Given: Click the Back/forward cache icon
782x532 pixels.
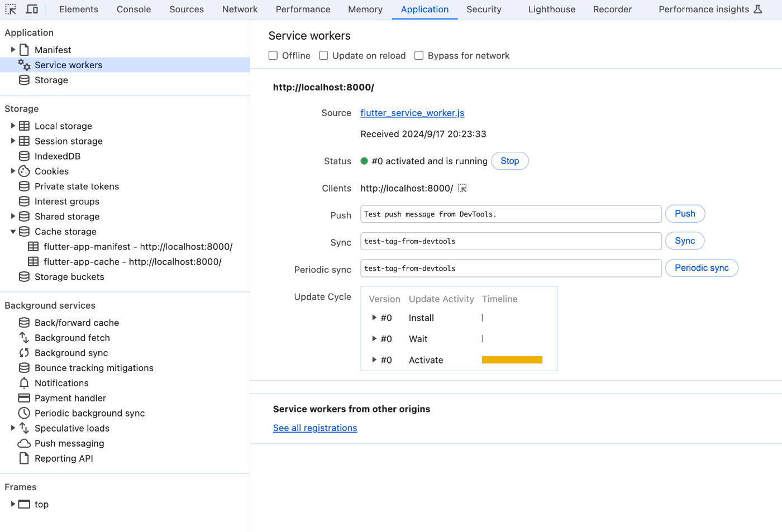Looking at the screenshot, I should tap(24, 323).
